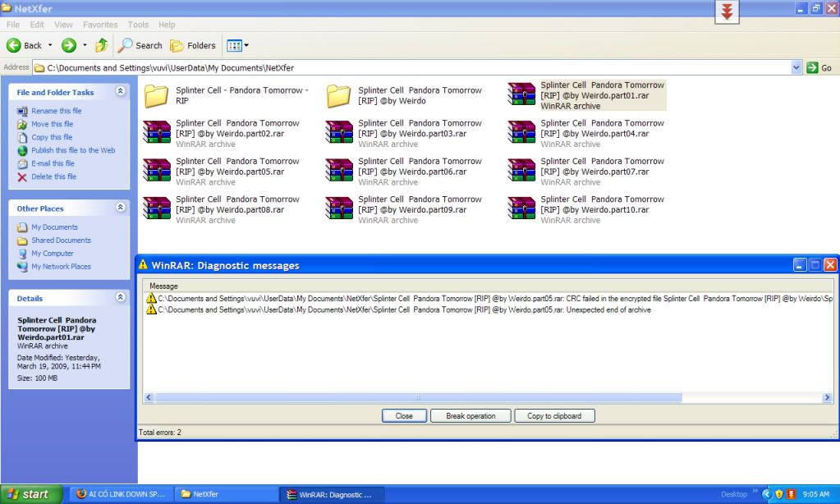Select the part02.rar WinRAR archive icon
The height and width of the screenshot is (504, 840).
tap(157, 132)
